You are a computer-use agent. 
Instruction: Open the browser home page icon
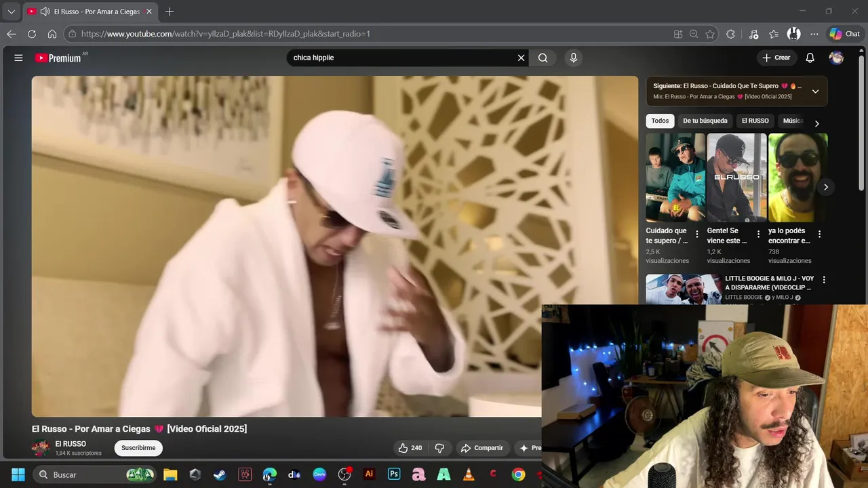pyautogui.click(x=52, y=34)
